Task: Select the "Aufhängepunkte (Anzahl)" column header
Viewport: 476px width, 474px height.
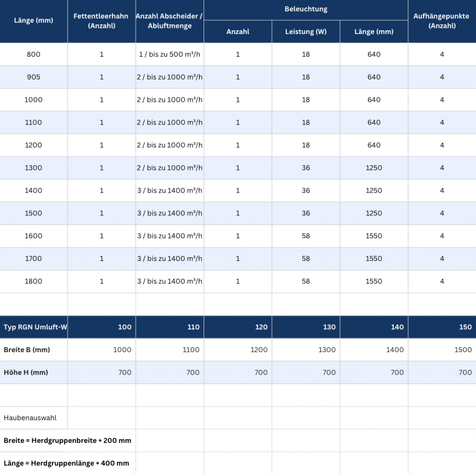Action: click(x=442, y=21)
